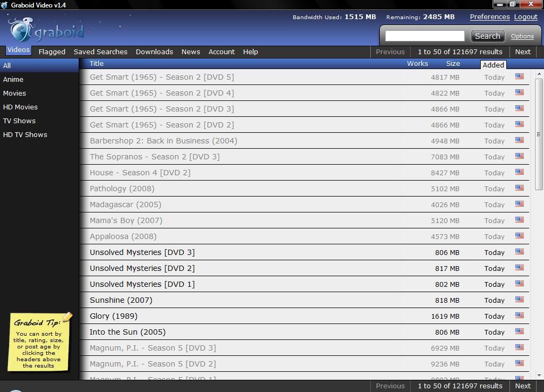Viewport: 544px width, 392px height.
Task: Click the top Next page button
Action: tap(523, 52)
